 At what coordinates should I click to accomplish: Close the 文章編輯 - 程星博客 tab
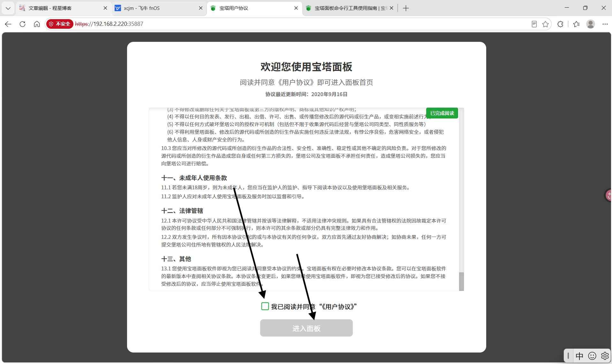tap(105, 8)
